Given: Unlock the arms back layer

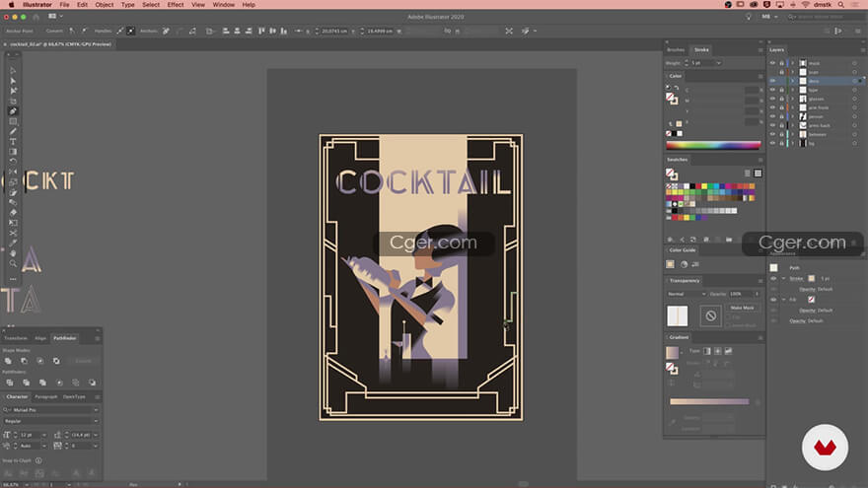Looking at the screenshot, I should coord(781,125).
